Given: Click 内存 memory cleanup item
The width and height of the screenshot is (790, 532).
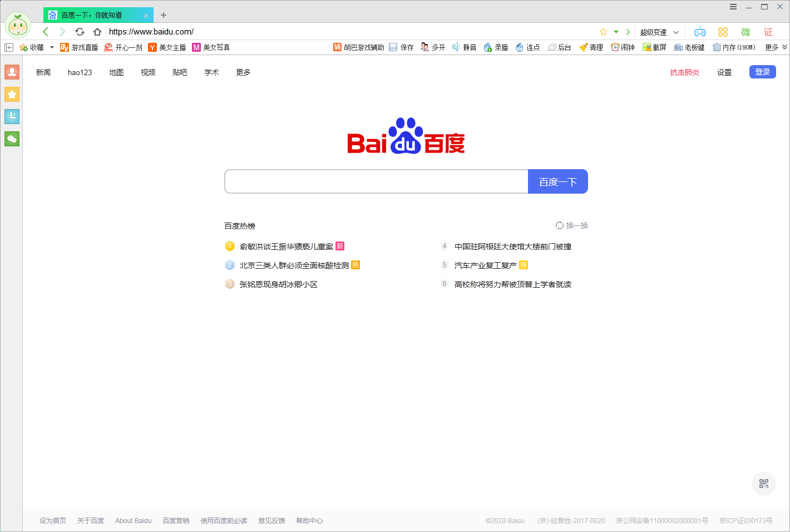Looking at the screenshot, I should pyautogui.click(x=734, y=47).
